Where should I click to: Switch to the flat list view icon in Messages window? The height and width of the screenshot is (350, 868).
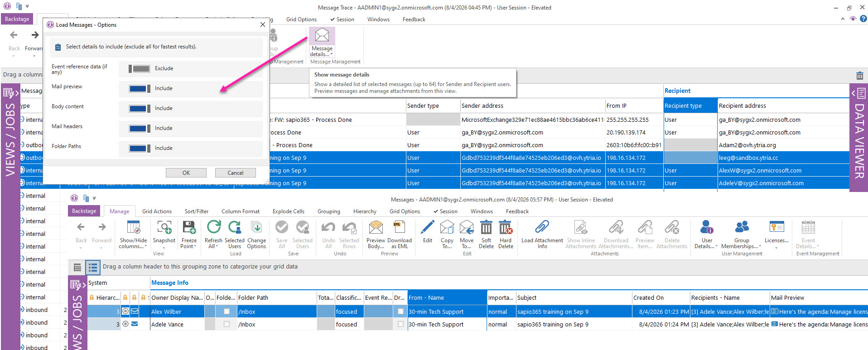pyautogui.click(x=77, y=268)
